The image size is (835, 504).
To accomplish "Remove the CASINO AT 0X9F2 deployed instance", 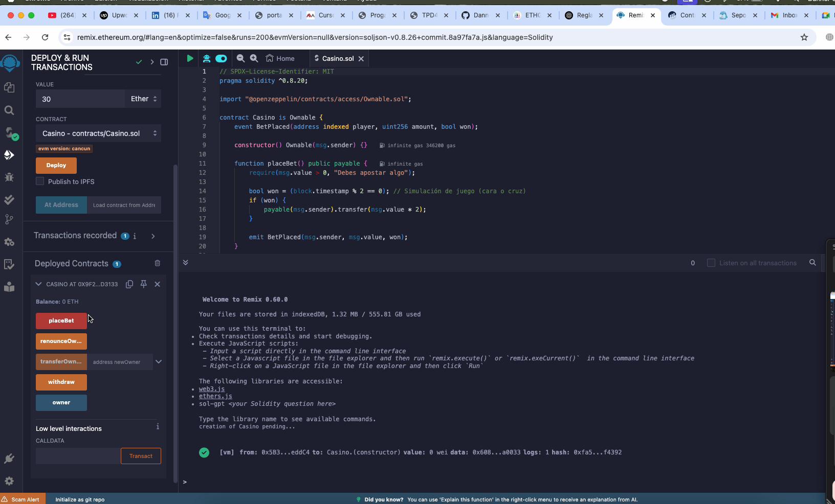I will [x=158, y=284].
